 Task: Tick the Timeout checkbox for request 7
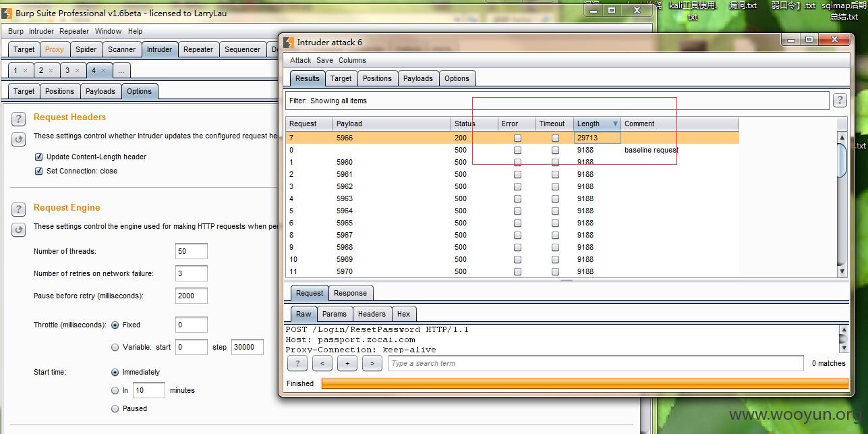tap(555, 138)
